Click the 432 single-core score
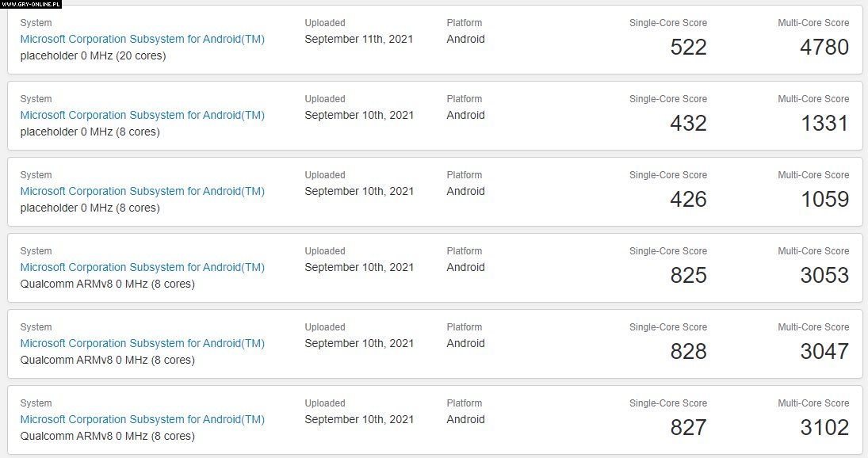 coord(688,123)
